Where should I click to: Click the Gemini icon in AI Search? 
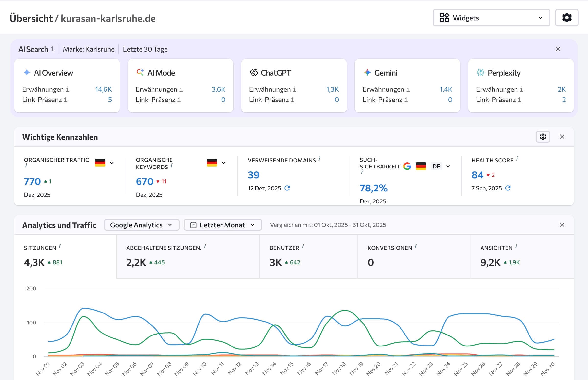pos(367,73)
